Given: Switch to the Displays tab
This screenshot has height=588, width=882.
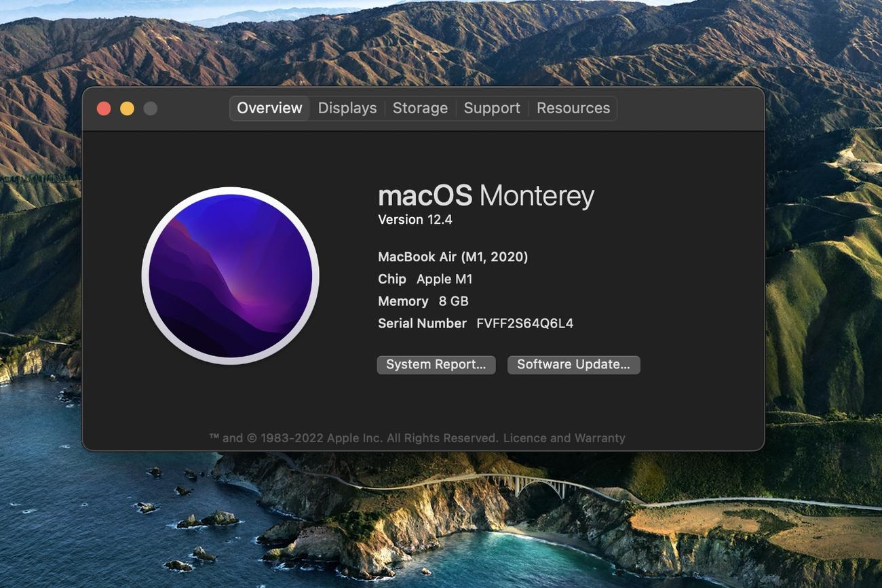Looking at the screenshot, I should tap(347, 109).
